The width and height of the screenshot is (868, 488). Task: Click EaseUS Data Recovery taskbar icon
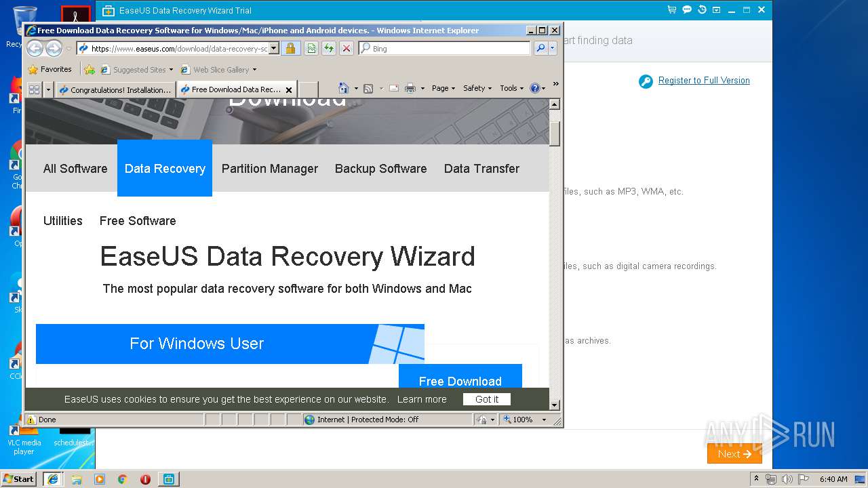(x=168, y=479)
